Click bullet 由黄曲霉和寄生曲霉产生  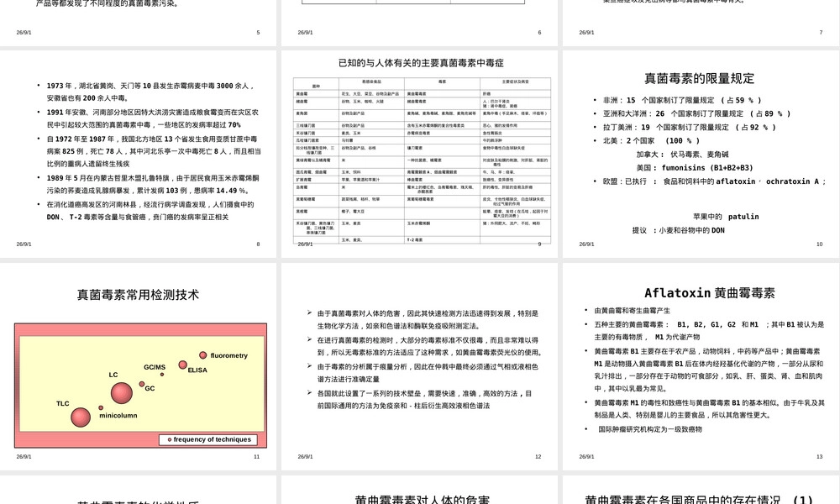click(633, 311)
